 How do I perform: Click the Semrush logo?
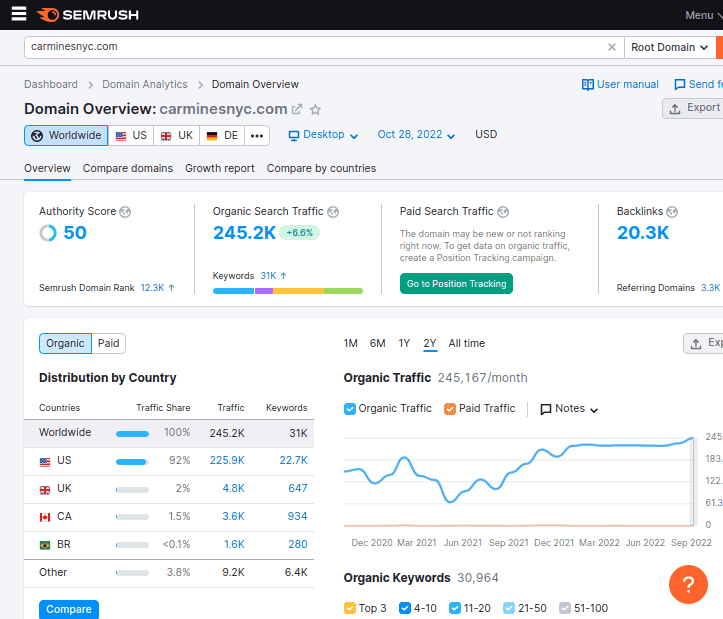click(88, 15)
